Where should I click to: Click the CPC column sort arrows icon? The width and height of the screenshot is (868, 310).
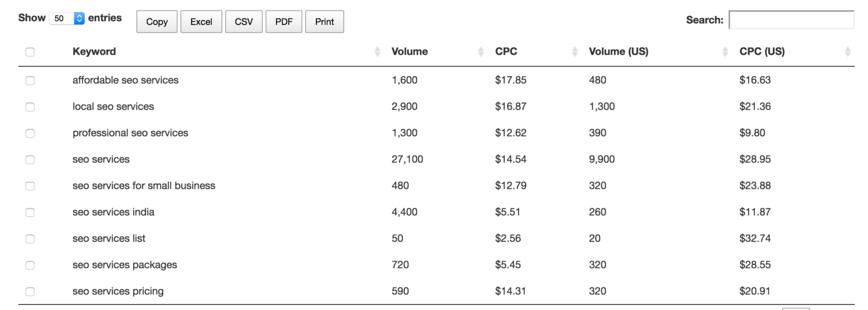click(575, 52)
